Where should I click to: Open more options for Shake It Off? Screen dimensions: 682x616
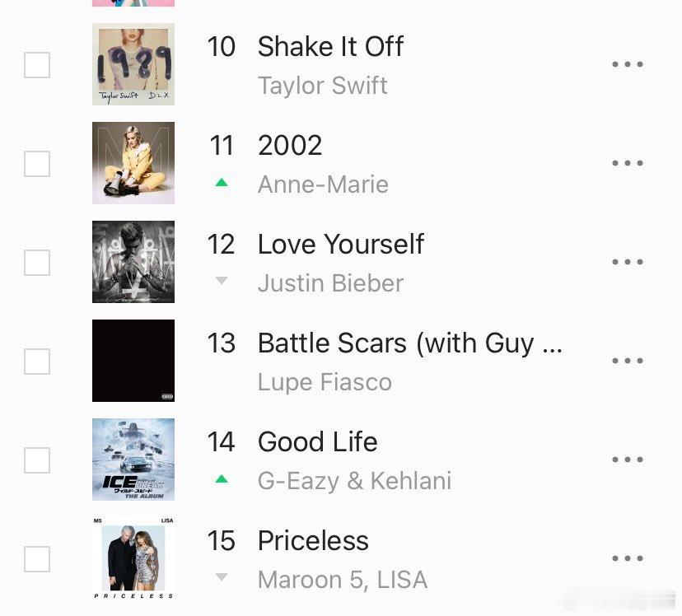click(627, 64)
